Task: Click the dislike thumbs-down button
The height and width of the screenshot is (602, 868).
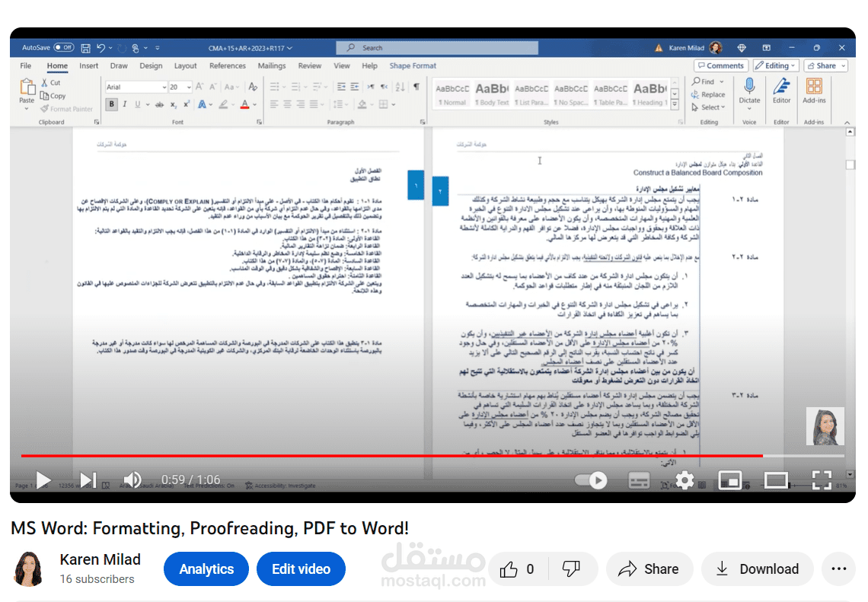Action: pyautogui.click(x=571, y=569)
